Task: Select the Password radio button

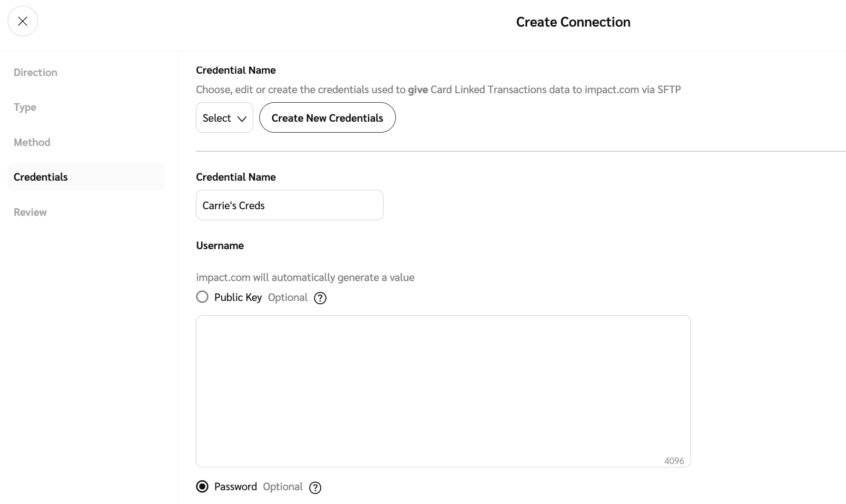Action: coord(202,486)
